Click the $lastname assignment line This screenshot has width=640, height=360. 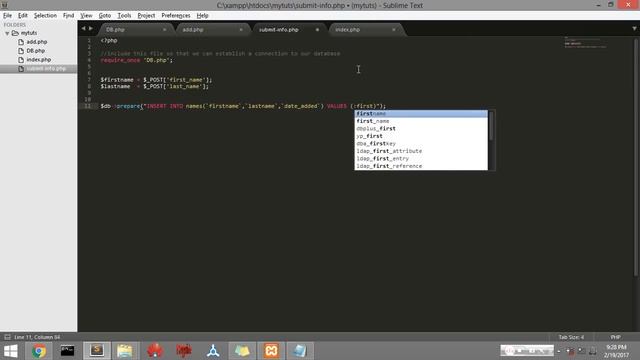(x=155, y=87)
